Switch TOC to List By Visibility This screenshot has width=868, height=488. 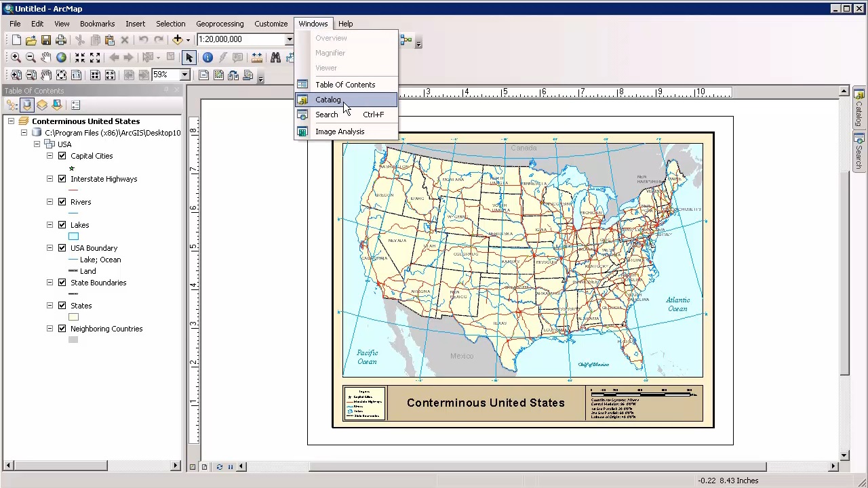[42, 105]
